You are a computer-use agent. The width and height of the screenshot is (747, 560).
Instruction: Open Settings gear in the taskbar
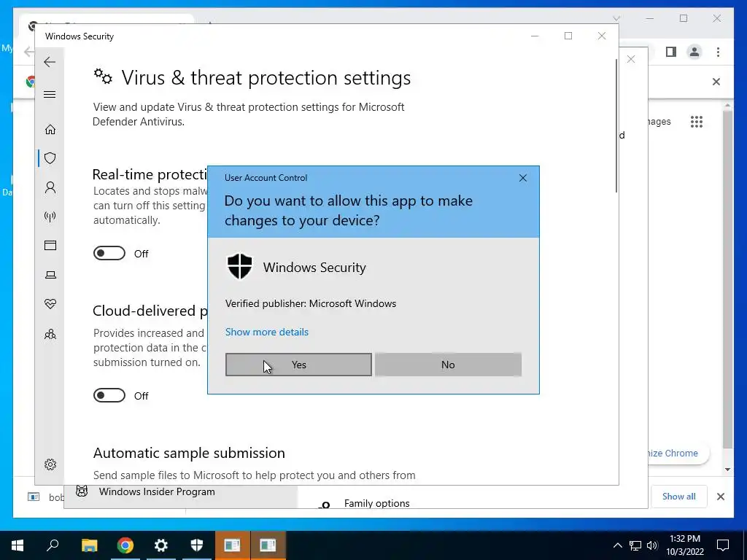pos(161,545)
